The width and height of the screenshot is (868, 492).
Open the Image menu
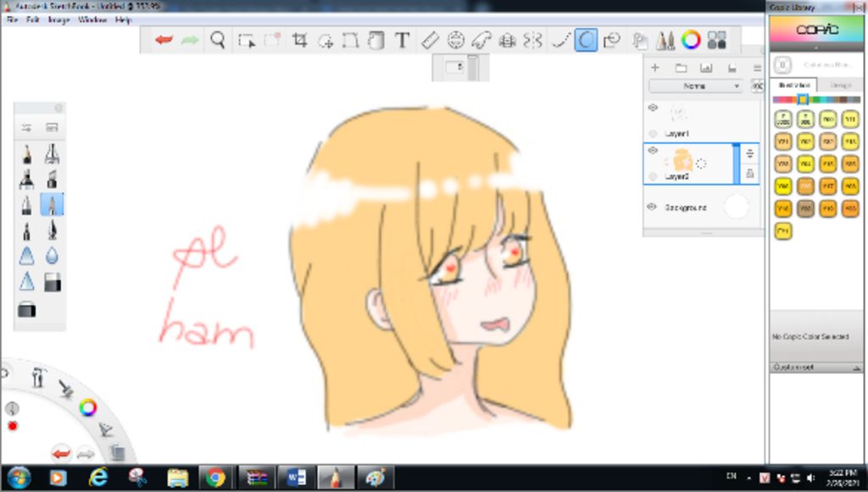point(58,19)
